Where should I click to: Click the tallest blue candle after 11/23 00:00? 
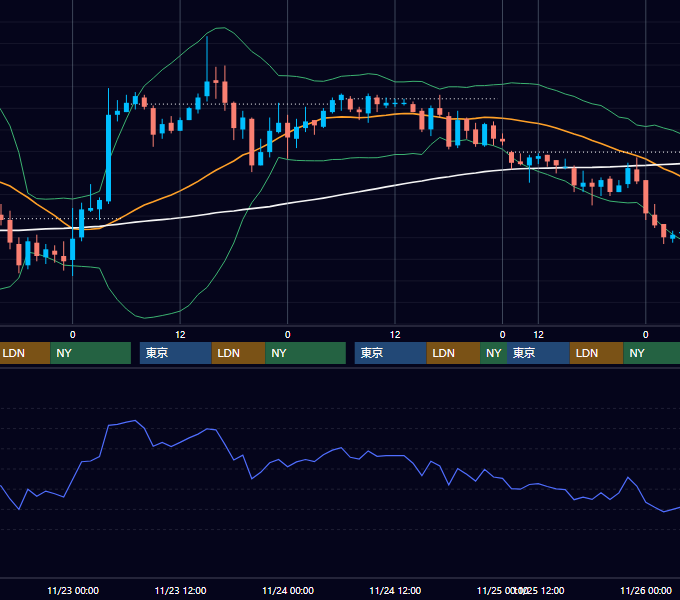(x=108, y=158)
